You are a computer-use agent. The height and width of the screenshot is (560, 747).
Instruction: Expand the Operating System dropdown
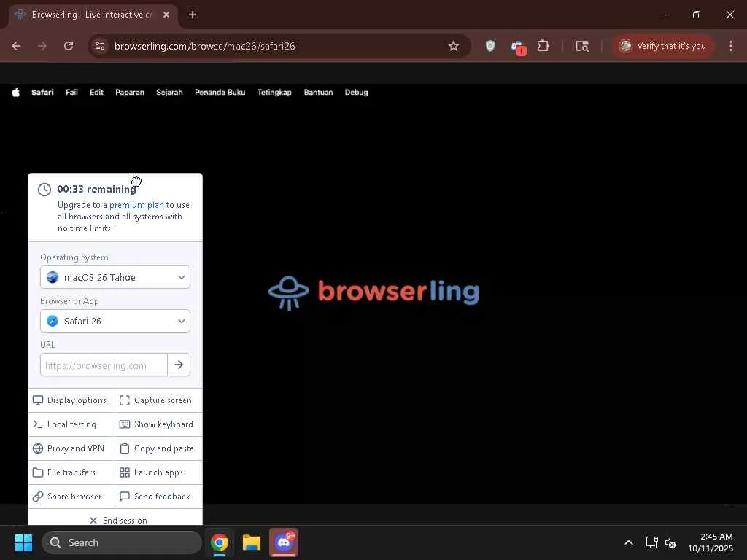tap(115, 277)
